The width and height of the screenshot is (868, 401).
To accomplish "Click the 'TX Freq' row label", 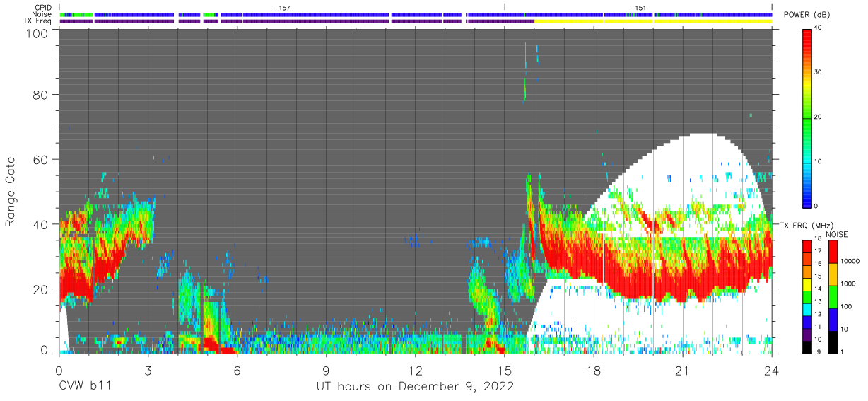I will (39, 21).
